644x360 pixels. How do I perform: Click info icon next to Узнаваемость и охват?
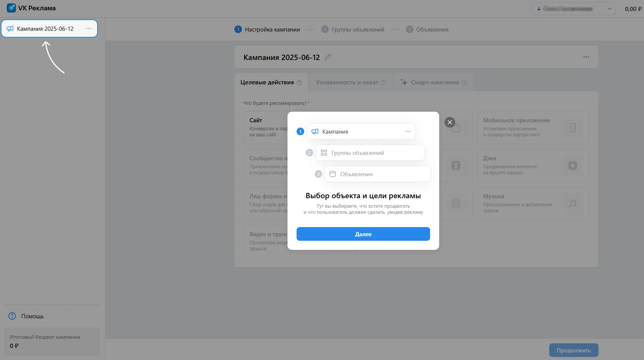[383, 83]
